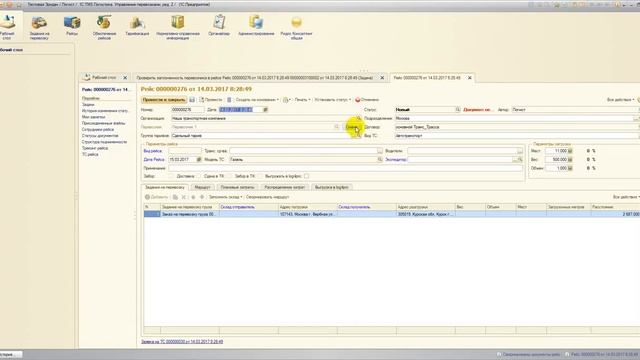
Task: Open Структура подчиненности in side panel
Action: (x=104, y=142)
